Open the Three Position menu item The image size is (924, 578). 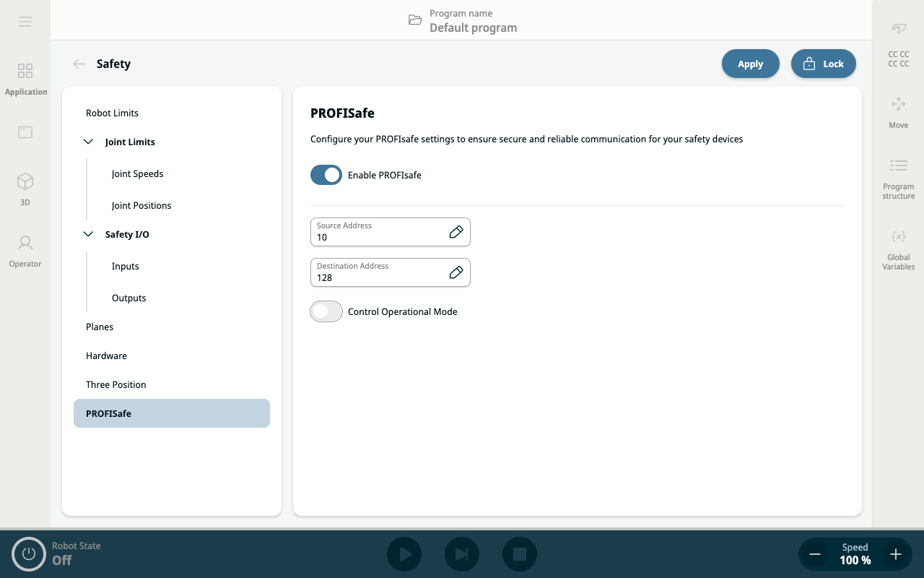[116, 384]
